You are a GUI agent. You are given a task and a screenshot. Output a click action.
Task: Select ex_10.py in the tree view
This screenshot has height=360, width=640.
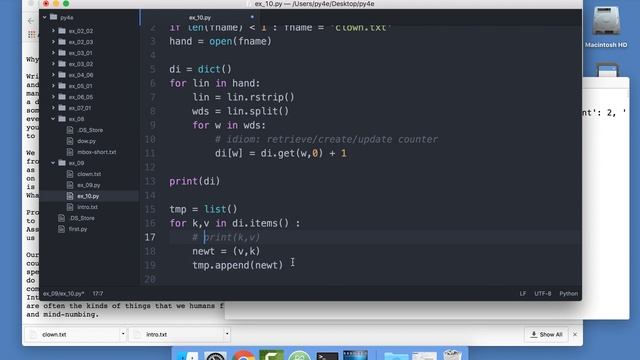pos(88,196)
